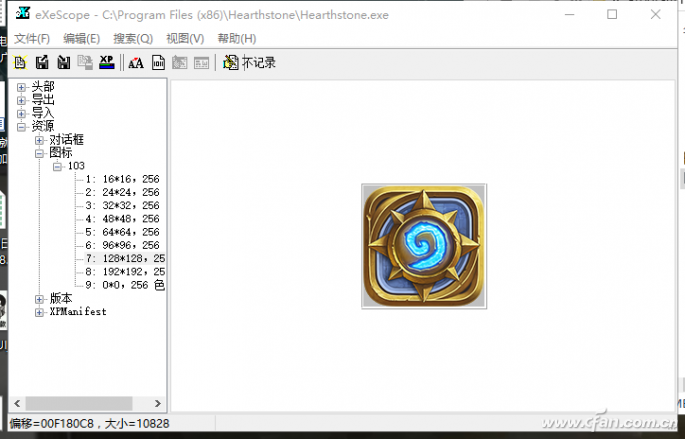Click the open file toolbar icon
This screenshot has width=685, height=439.
point(20,62)
